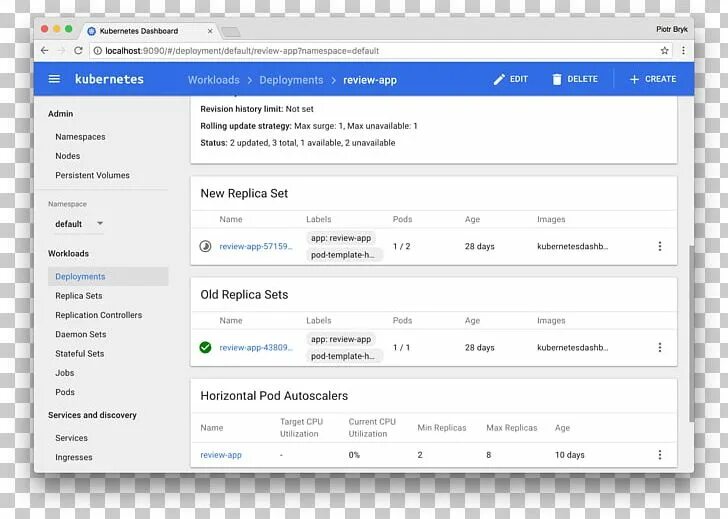Open review-app-57159 replica set link

pyautogui.click(x=256, y=247)
